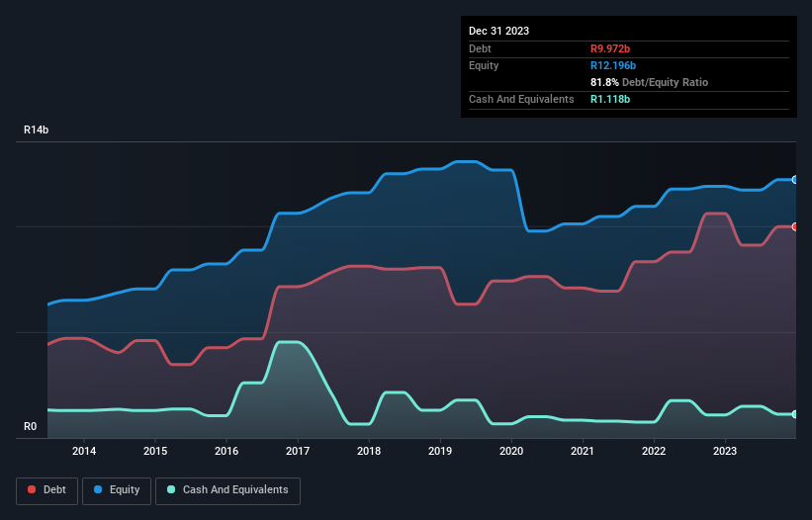Toggle the Debt series legend button

point(47,490)
